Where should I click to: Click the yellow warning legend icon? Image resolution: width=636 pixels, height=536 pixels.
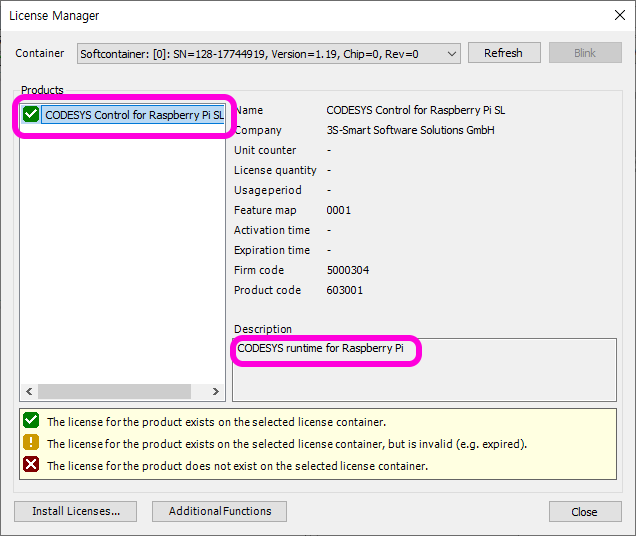tap(31, 444)
